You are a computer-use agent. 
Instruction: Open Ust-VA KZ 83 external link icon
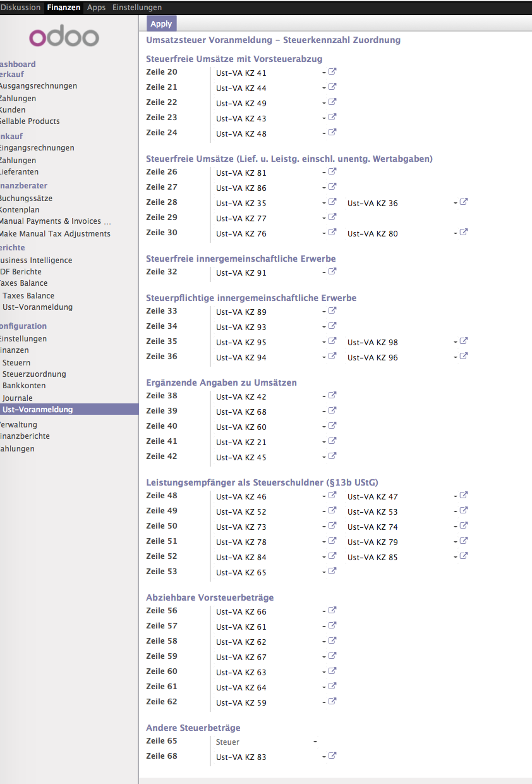[x=331, y=756]
